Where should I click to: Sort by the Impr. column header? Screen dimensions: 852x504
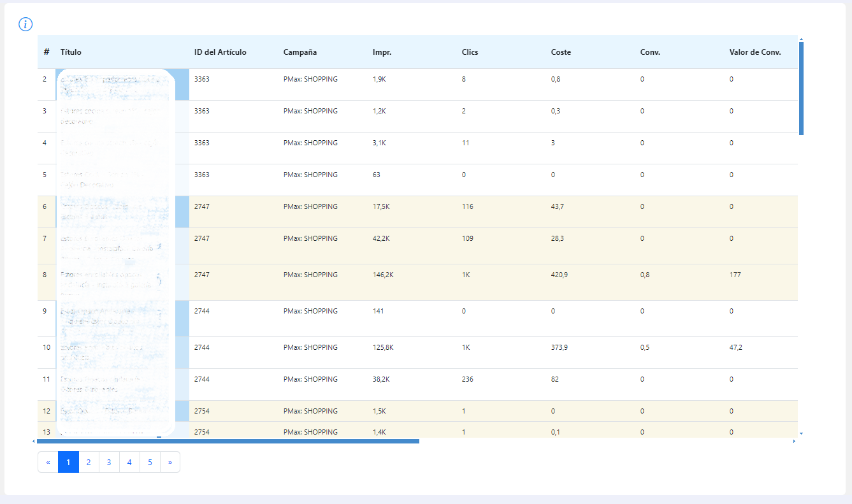pyautogui.click(x=382, y=52)
